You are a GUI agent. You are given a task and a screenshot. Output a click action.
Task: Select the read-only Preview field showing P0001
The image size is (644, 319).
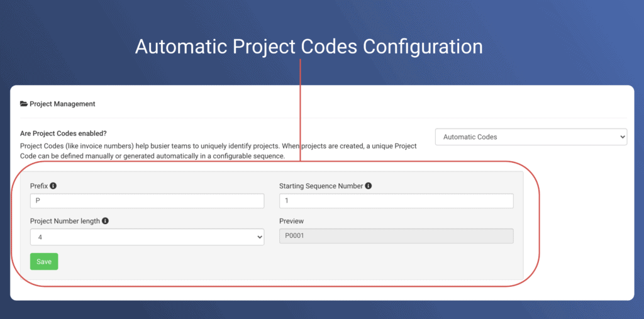396,236
